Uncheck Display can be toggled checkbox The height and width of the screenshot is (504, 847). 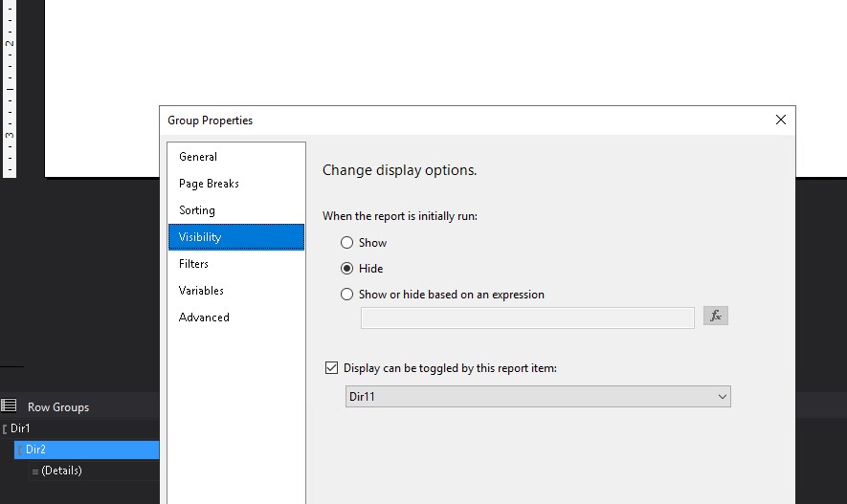(x=331, y=368)
